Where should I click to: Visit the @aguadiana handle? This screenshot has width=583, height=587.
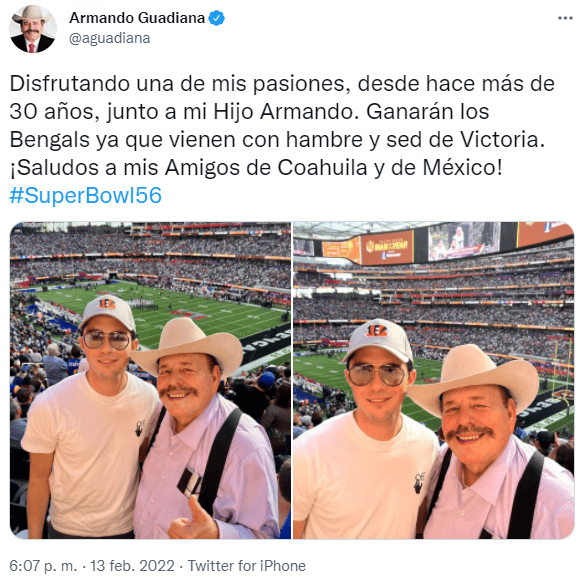pyautogui.click(x=110, y=38)
